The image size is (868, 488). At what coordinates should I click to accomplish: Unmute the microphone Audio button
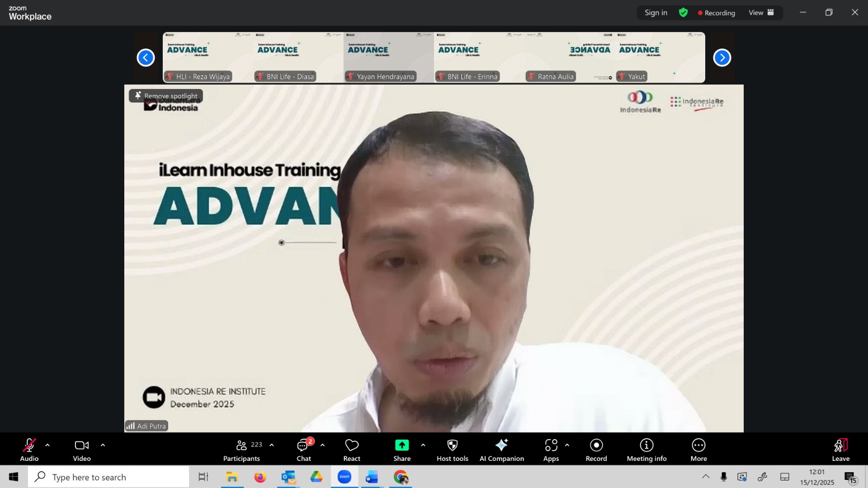point(29,450)
